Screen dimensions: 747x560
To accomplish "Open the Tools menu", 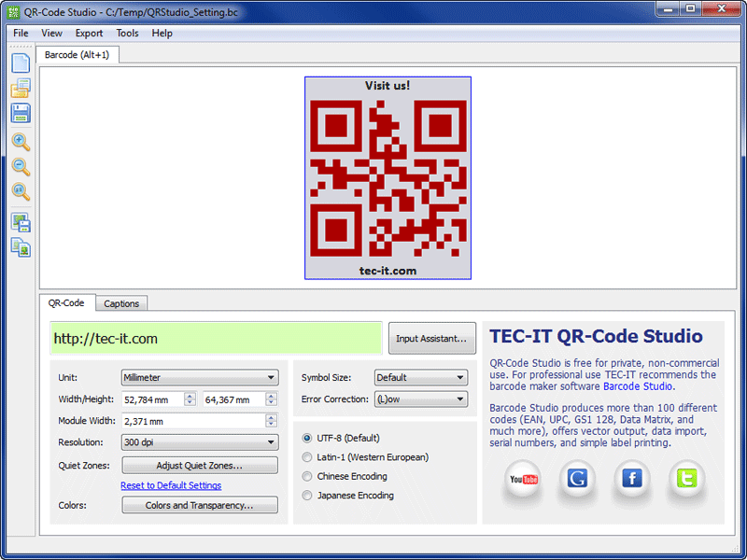I will (127, 34).
